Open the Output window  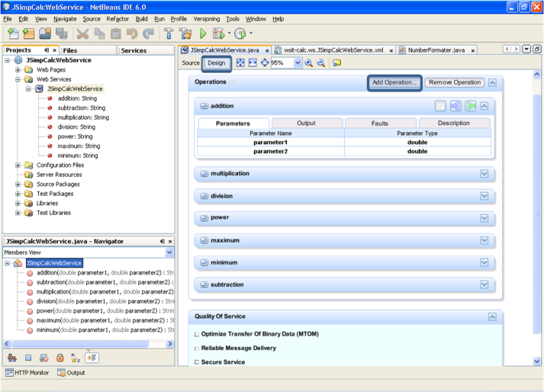(72, 373)
